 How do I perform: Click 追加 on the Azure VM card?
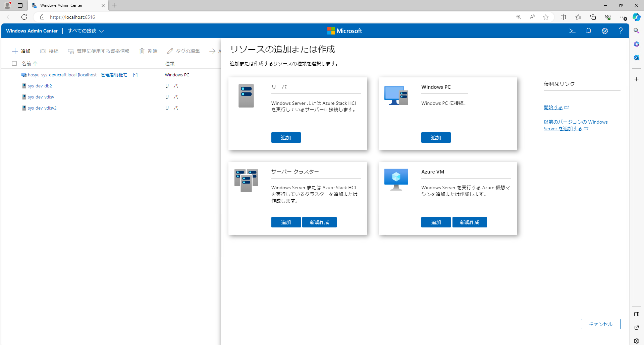coord(436,222)
